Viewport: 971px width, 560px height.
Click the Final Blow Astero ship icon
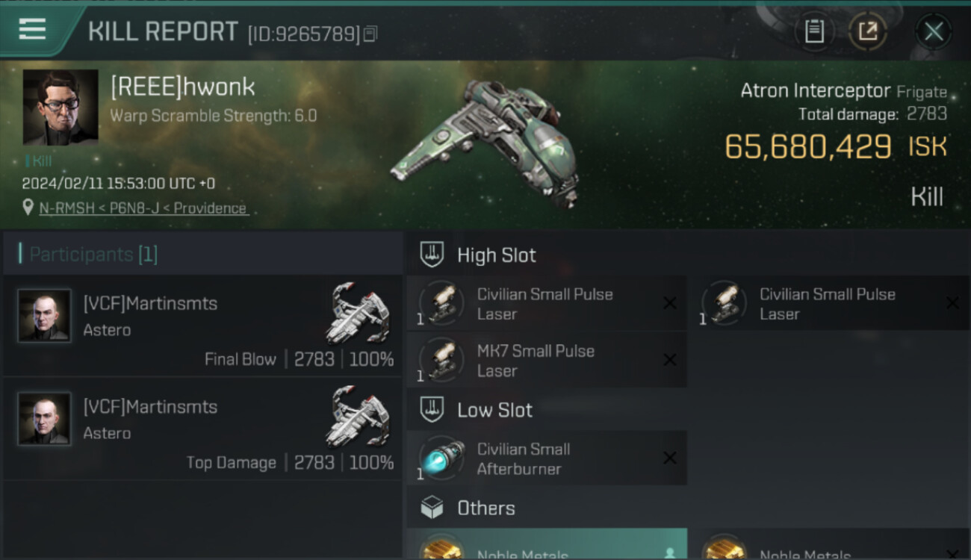(359, 313)
